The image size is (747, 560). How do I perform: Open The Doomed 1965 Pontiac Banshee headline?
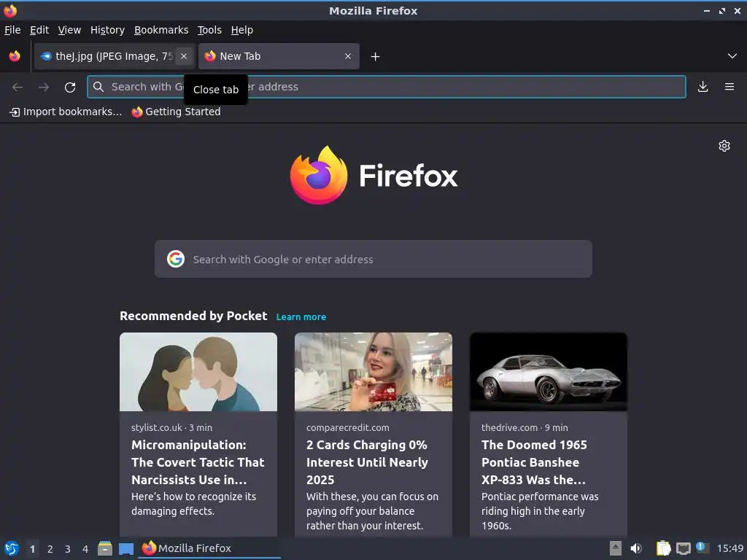(534, 462)
